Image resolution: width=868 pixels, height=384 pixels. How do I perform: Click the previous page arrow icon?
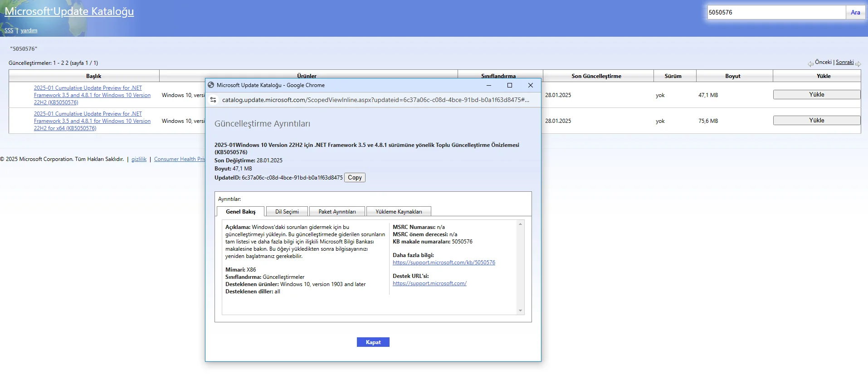point(810,64)
